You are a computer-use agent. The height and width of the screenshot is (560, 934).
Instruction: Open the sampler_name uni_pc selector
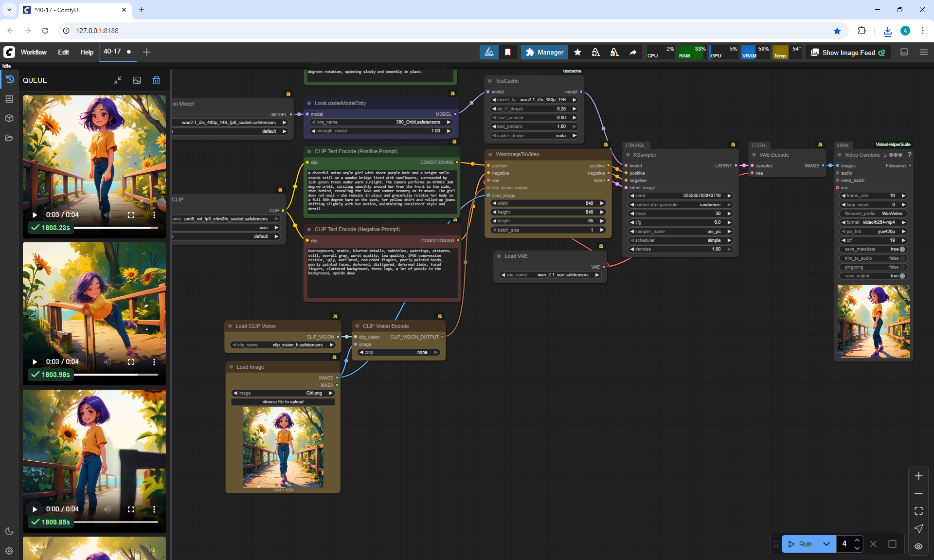(681, 232)
